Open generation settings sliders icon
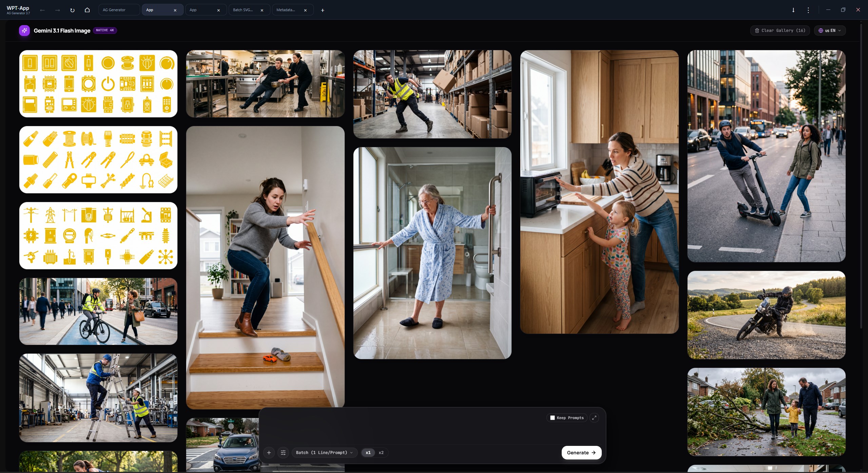The image size is (868, 473). [x=283, y=453]
